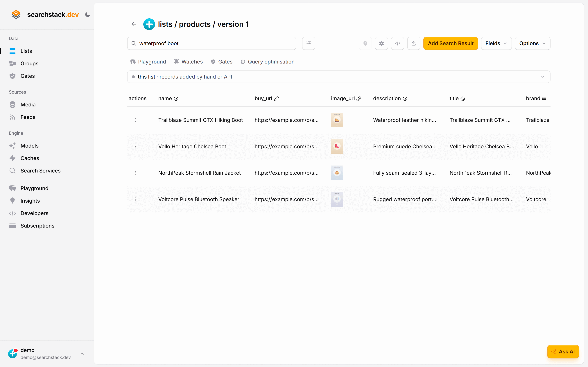Click the upload export icon

(x=414, y=43)
